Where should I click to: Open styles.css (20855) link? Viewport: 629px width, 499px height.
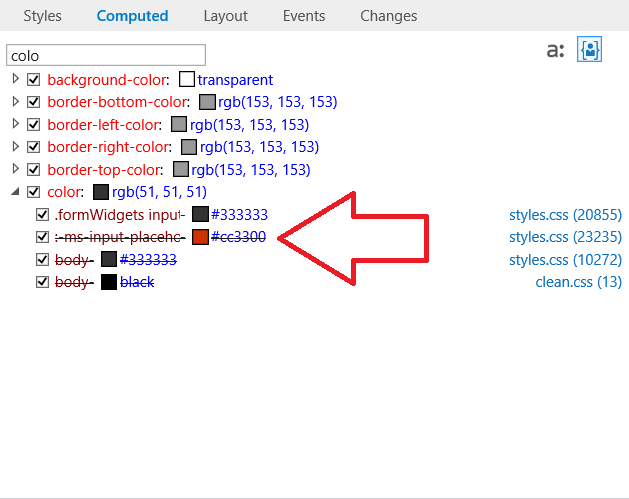565,215
